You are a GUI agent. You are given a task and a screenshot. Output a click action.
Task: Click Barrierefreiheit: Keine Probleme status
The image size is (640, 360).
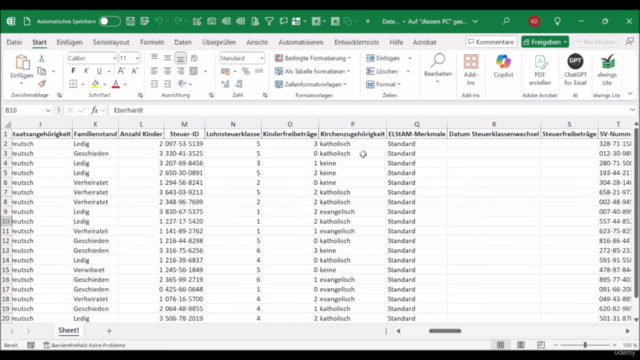[x=84, y=345]
